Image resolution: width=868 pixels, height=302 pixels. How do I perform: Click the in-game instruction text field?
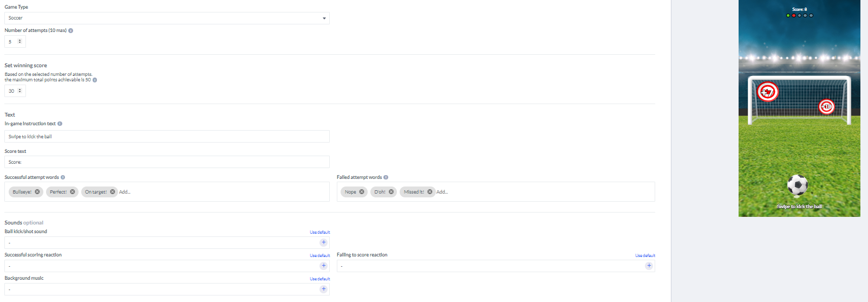[x=167, y=137]
